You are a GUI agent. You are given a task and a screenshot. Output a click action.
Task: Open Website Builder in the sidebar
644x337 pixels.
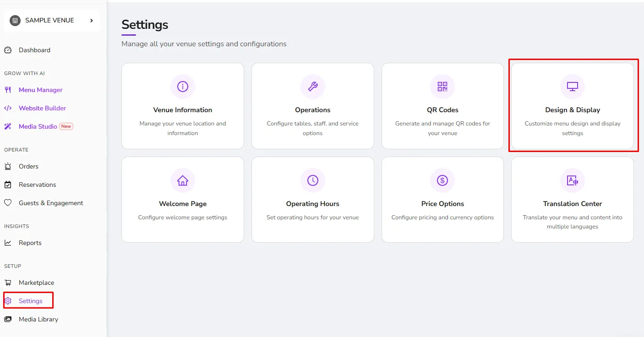[42, 108]
